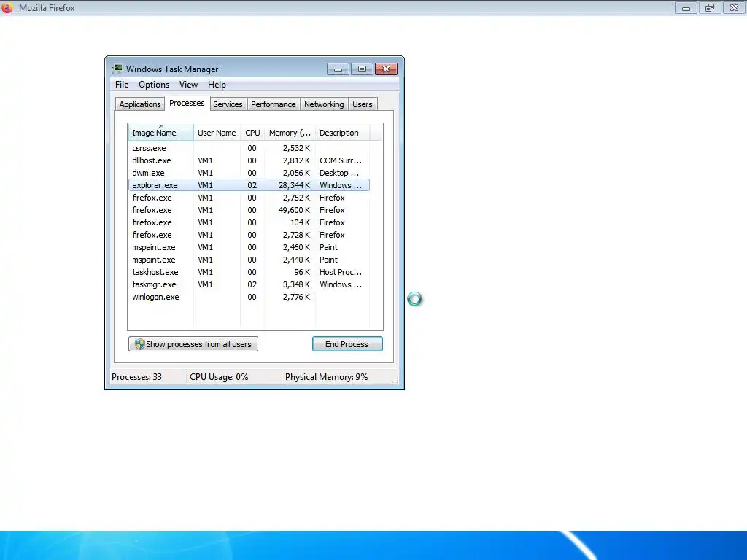This screenshot has width=747, height=560.
Task: Select firefox.exe using 2,752 K memory
Action: (249, 198)
